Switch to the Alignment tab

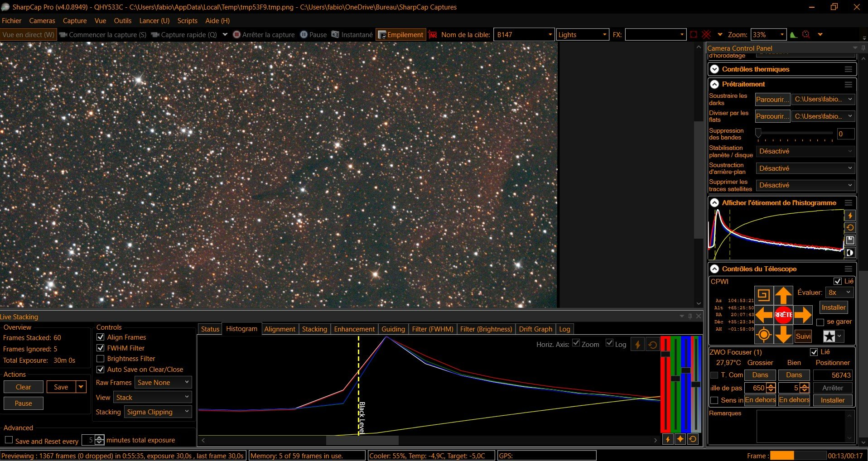280,329
